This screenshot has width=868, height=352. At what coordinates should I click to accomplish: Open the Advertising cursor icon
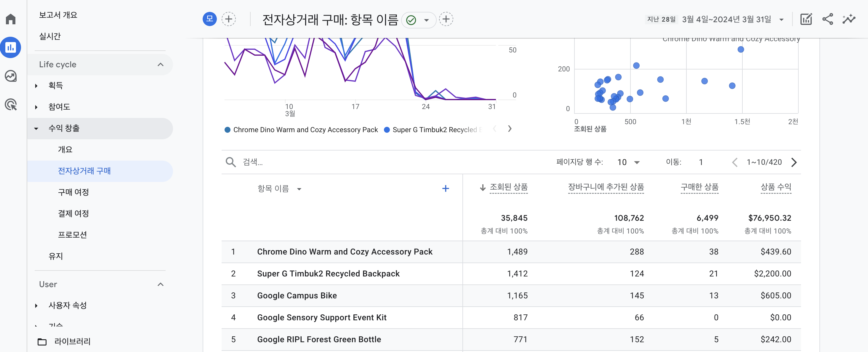(11, 105)
